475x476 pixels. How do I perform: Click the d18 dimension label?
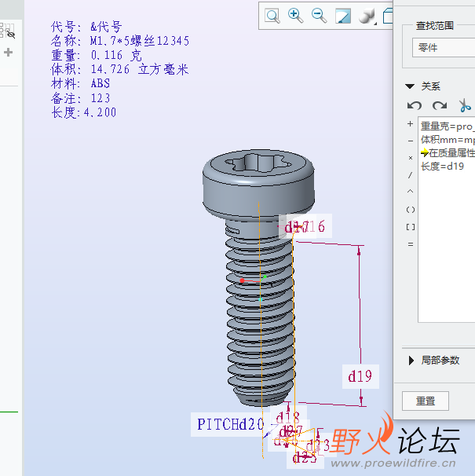287,417
